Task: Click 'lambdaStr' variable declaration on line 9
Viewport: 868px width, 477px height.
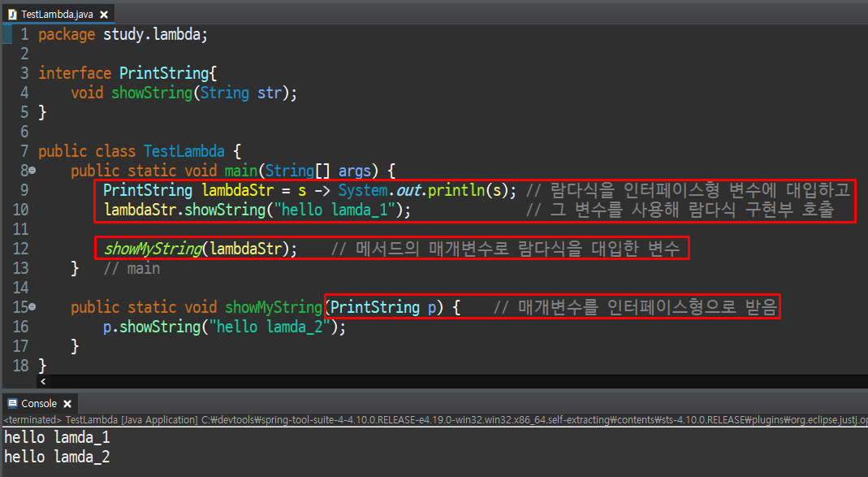Action: pos(238,190)
